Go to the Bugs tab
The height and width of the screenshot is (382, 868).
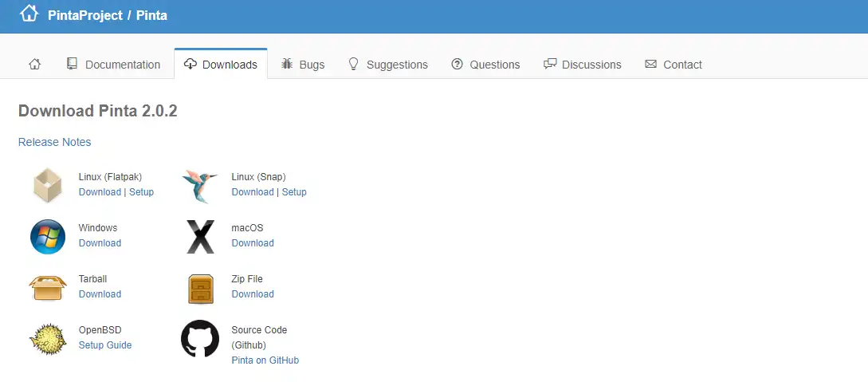[303, 65]
